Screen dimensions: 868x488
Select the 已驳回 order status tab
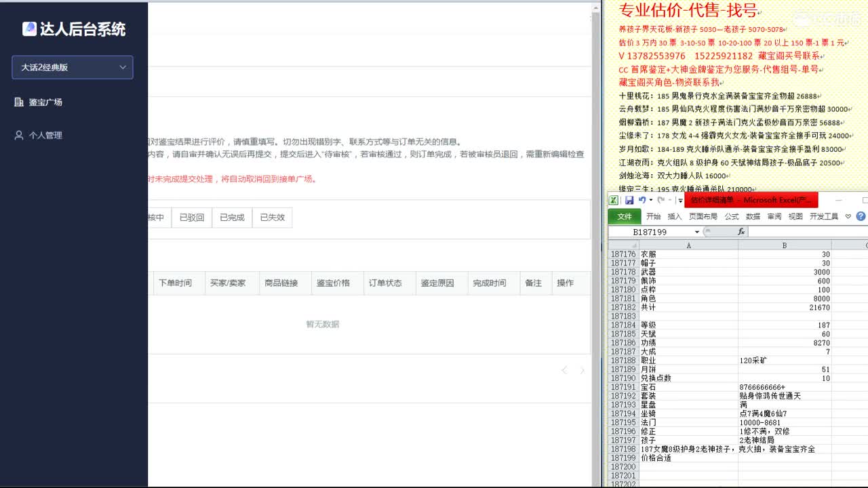coord(191,218)
